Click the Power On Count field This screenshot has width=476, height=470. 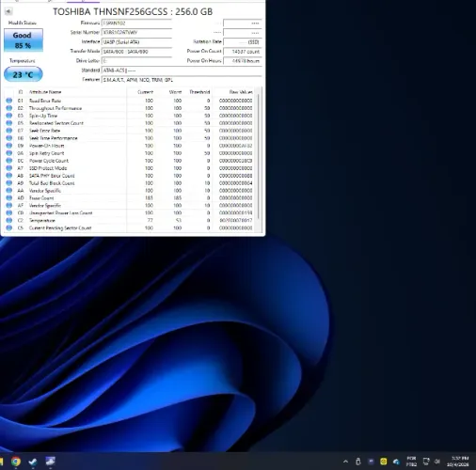point(243,52)
